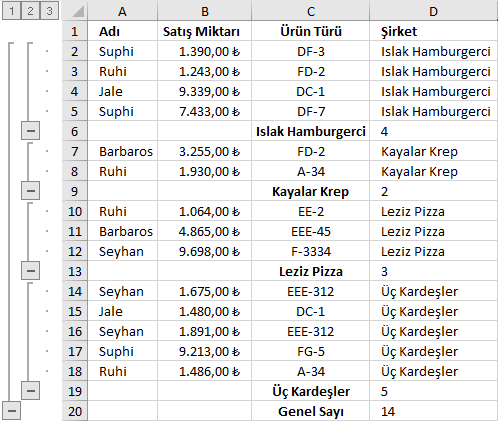Screen dimensions: 498x421
Task: Switch to outline level 2
Action: (x=30, y=11)
